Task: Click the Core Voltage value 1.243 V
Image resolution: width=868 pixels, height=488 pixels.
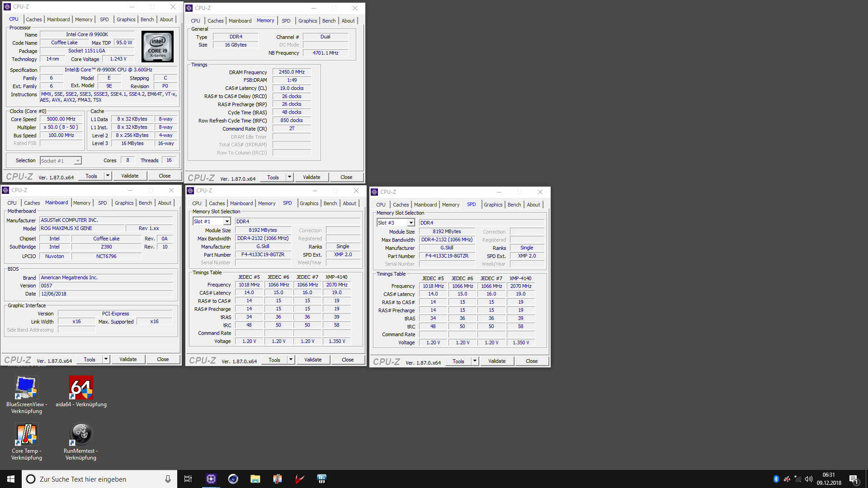Action: coord(118,59)
